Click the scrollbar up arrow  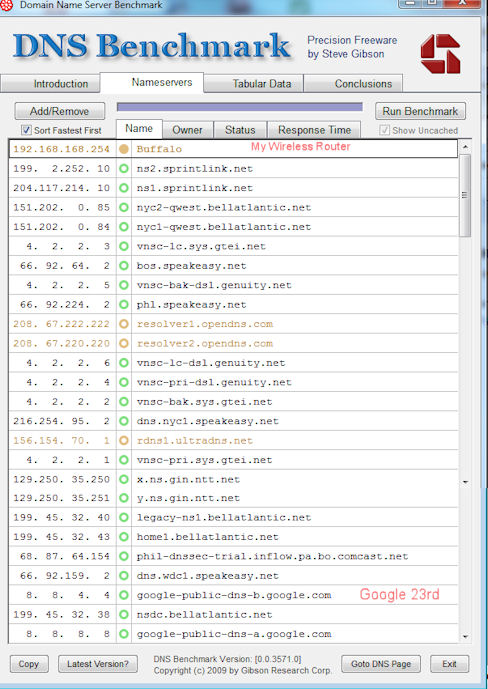click(x=465, y=146)
